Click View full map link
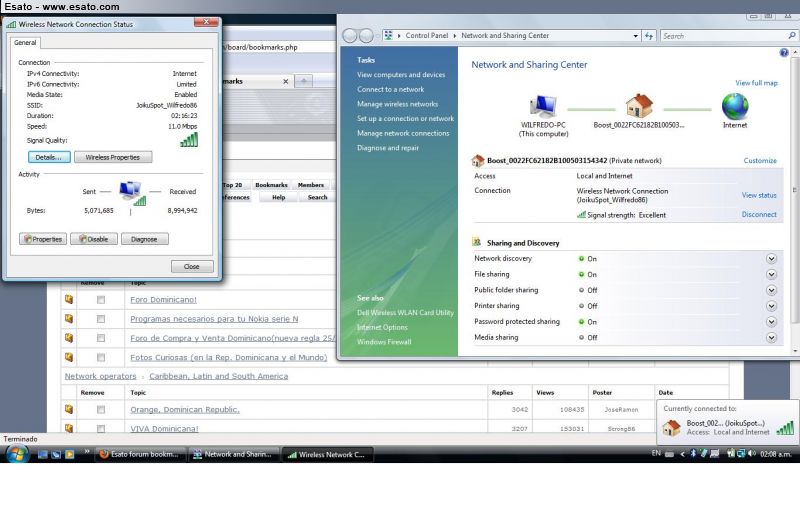 point(756,83)
